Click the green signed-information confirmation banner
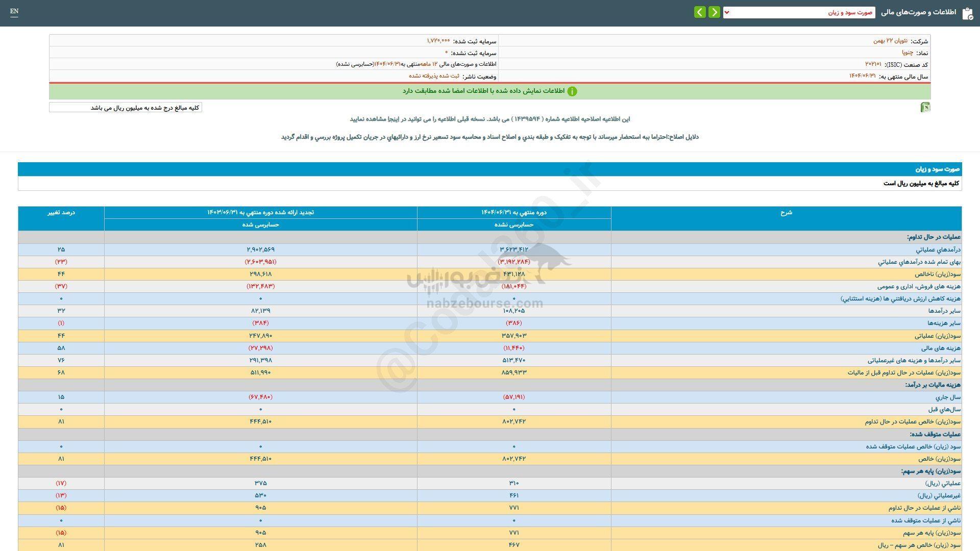This screenshot has height=551, width=980. [490, 91]
